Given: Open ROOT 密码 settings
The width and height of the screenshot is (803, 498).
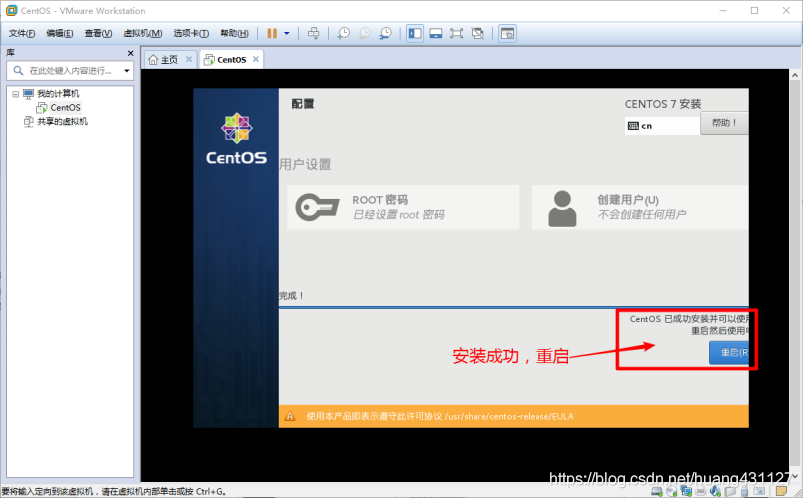Looking at the screenshot, I should 403,207.
